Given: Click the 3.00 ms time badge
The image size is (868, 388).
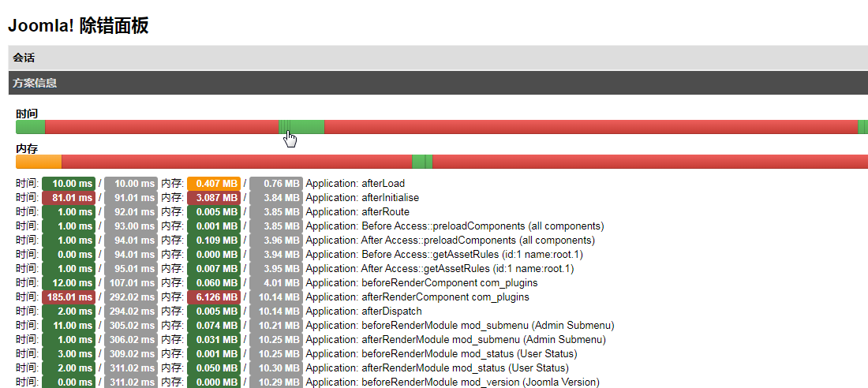Looking at the screenshot, I should [x=69, y=354].
